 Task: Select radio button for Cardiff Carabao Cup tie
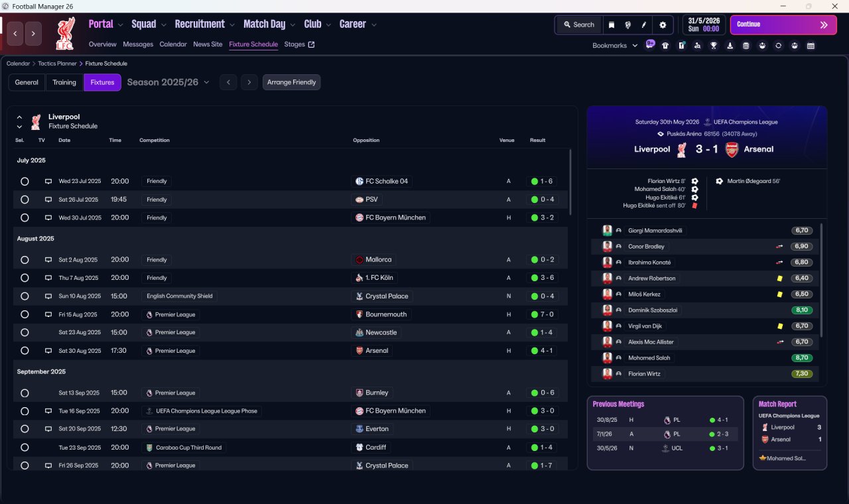click(x=25, y=448)
